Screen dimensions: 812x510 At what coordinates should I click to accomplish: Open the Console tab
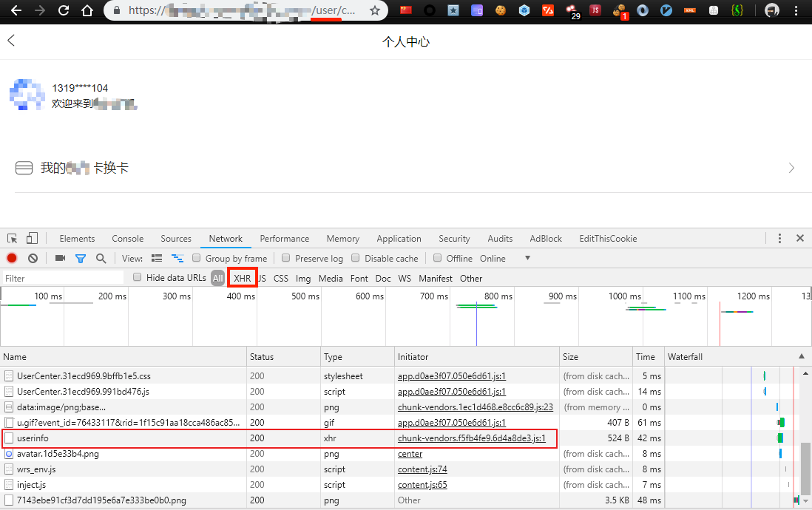(127, 239)
